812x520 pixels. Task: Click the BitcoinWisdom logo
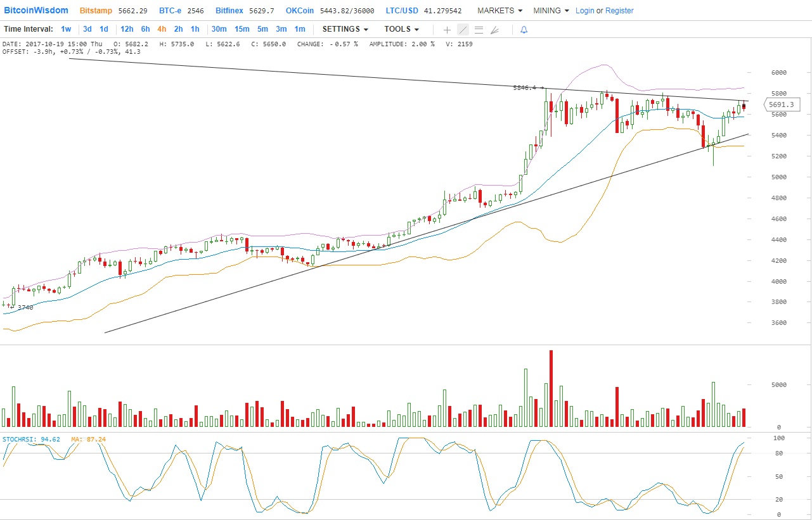36,10
